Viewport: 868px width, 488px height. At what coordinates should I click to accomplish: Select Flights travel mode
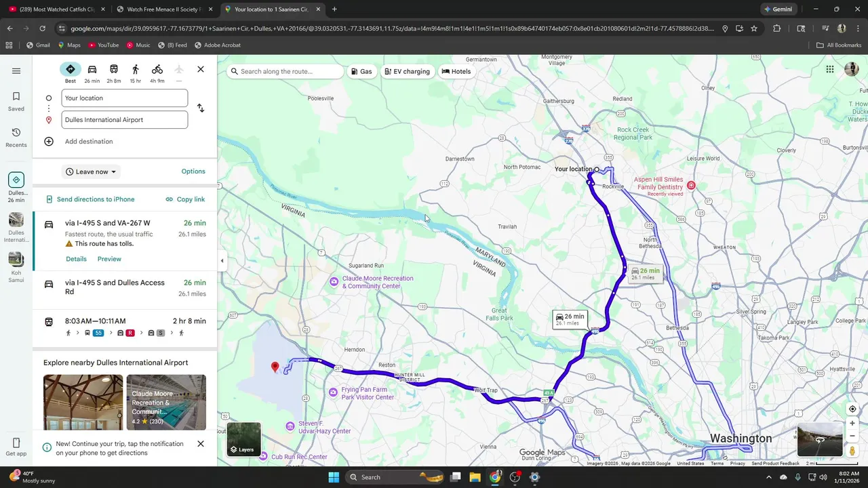(x=179, y=73)
